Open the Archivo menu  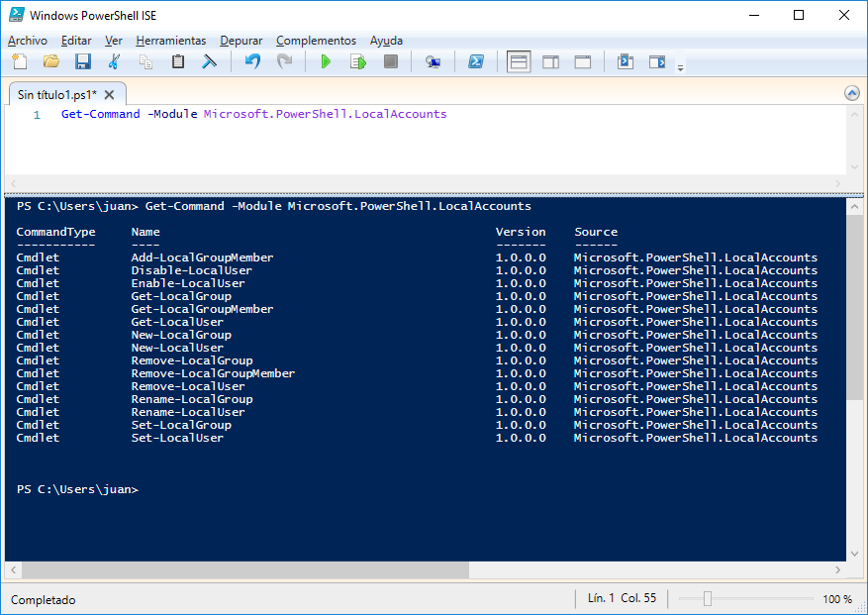tap(28, 41)
